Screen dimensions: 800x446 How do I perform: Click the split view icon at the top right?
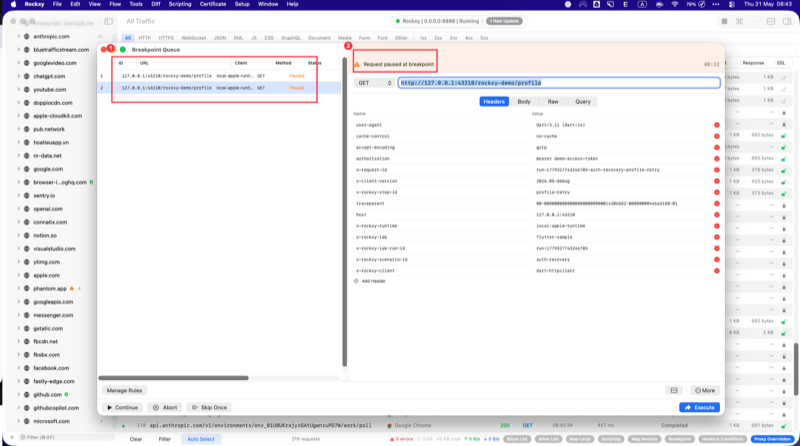coord(771,21)
